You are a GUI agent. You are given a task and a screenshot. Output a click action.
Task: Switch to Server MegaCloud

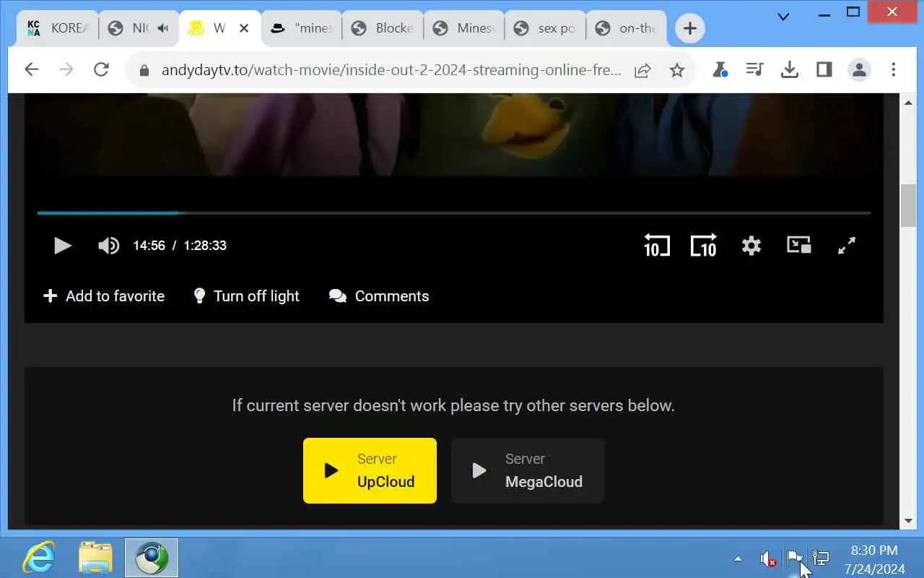[528, 470]
